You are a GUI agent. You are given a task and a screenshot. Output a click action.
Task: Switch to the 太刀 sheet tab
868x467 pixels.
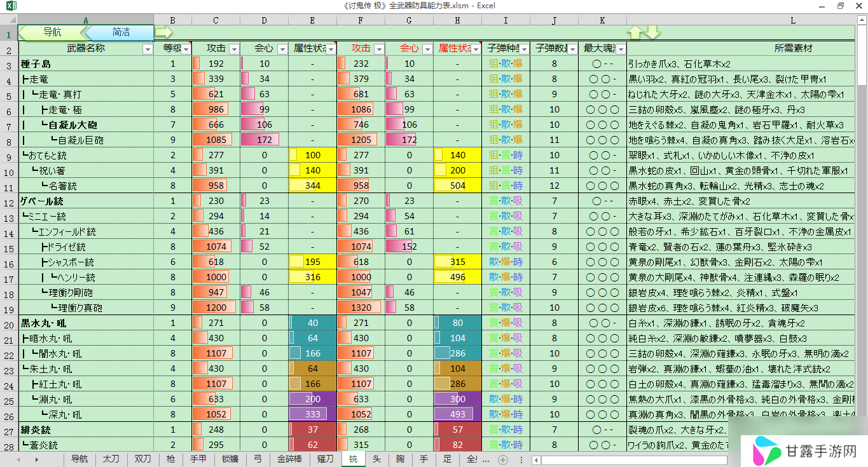pyautogui.click(x=111, y=459)
